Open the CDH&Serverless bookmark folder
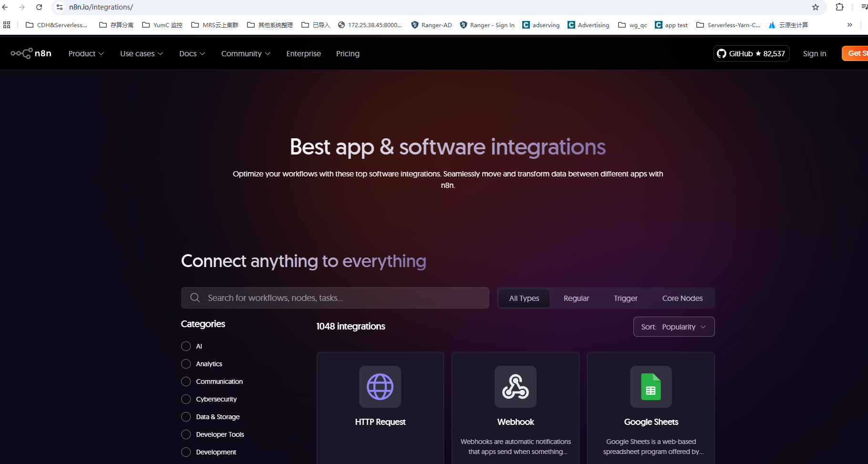This screenshot has width=868, height=464. point(56,25)
